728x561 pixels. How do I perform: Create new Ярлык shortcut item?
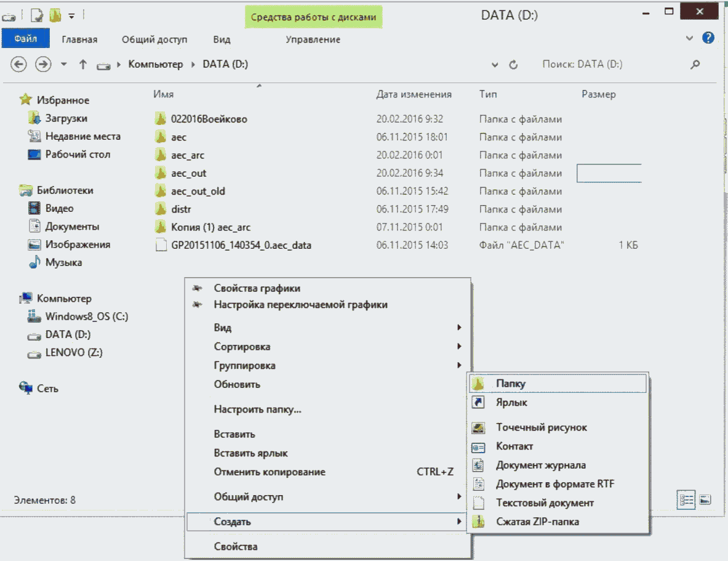click(x=558, y=403)
